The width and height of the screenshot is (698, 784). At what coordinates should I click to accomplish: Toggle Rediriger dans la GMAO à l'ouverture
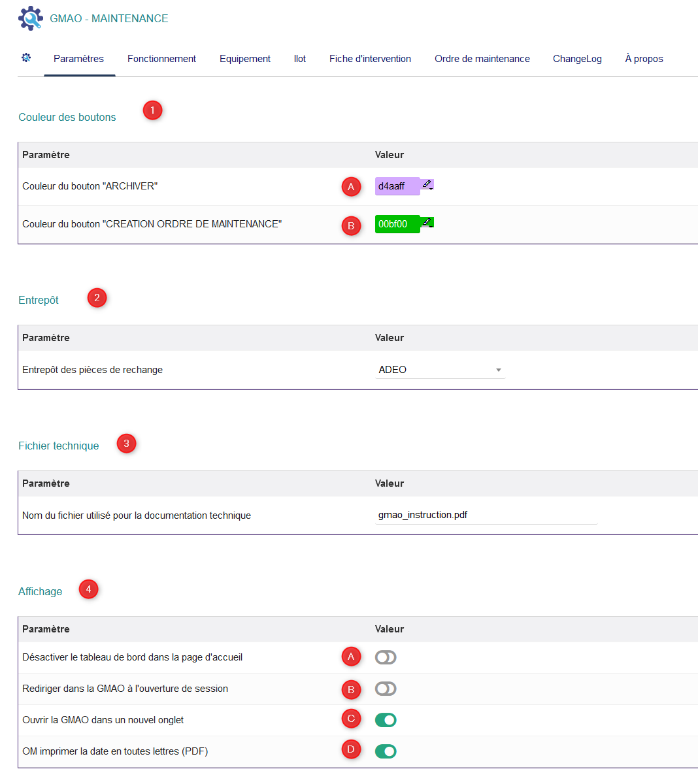[x=386, y=689]
